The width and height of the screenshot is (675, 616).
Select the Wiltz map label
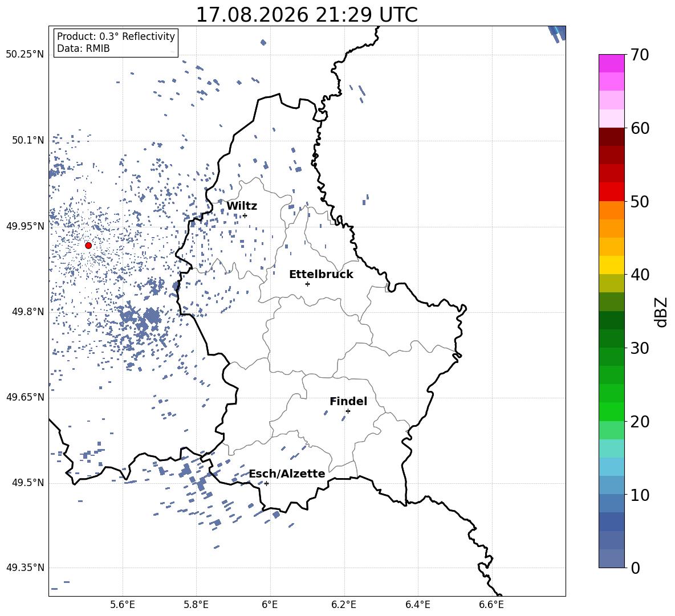point(242,206)
